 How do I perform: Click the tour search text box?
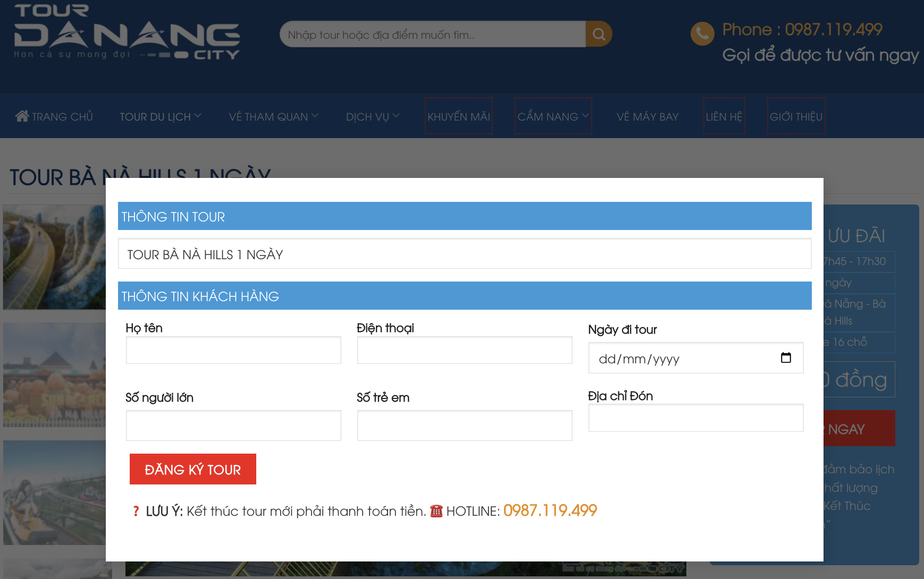click(x=433, y=35)
